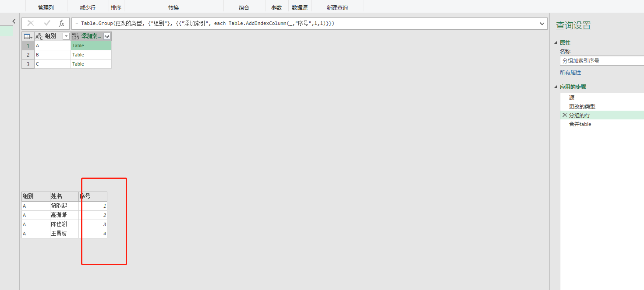Click the 姓名 header in the preview table
The width and height of the screenshot is (644, 290).
(x=64, y=196)
